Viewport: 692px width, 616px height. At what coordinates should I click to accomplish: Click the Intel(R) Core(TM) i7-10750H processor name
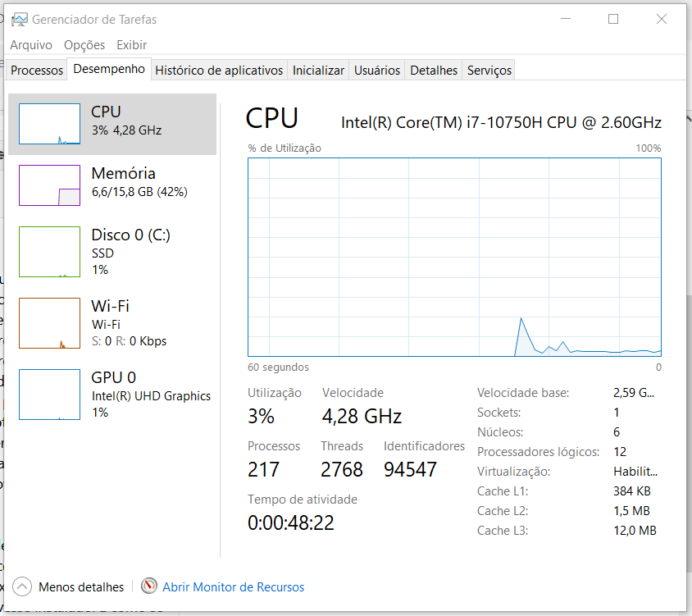pos(501,122)
